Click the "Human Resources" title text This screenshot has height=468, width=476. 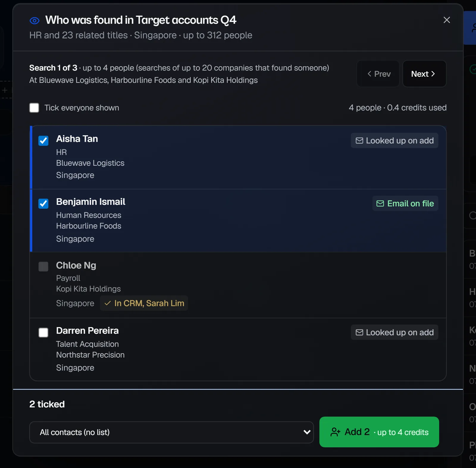pyautogui.click(x=89, y=215)
